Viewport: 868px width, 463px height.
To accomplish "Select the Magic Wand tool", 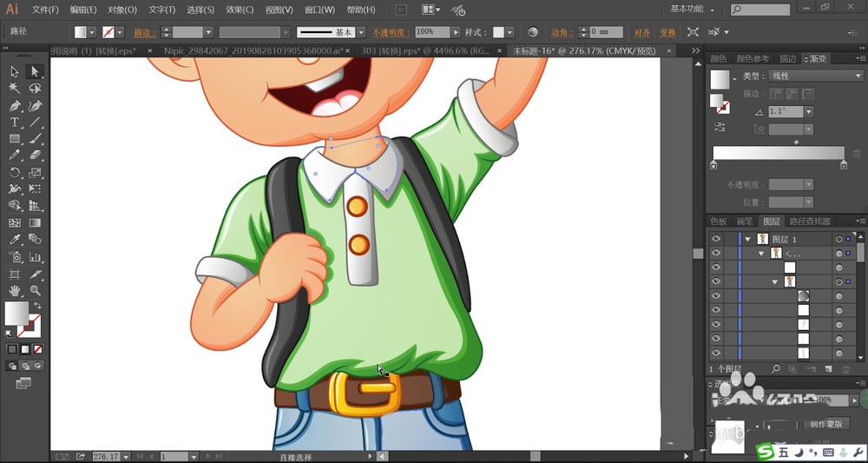I will 15,89.
